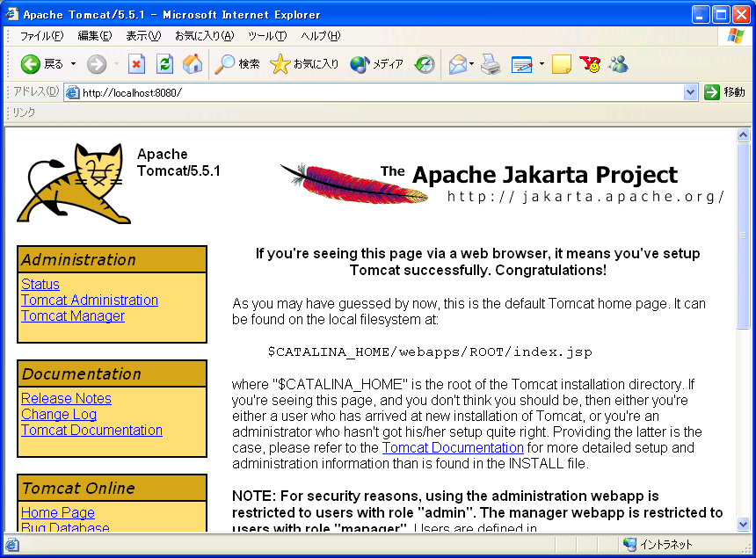The width and height of the screenshot is (756, 558).
Task: Click the status bar page icon
Action: point(12,545)
